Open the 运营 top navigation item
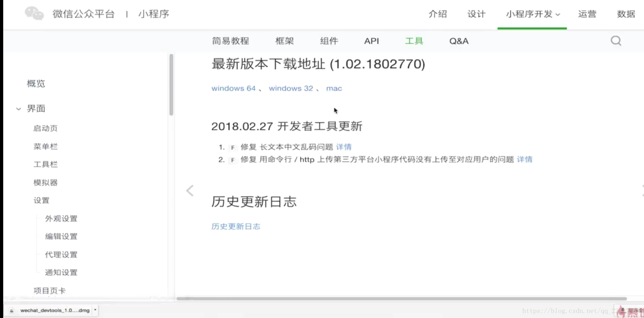The image size is (644, 318). 587,14
